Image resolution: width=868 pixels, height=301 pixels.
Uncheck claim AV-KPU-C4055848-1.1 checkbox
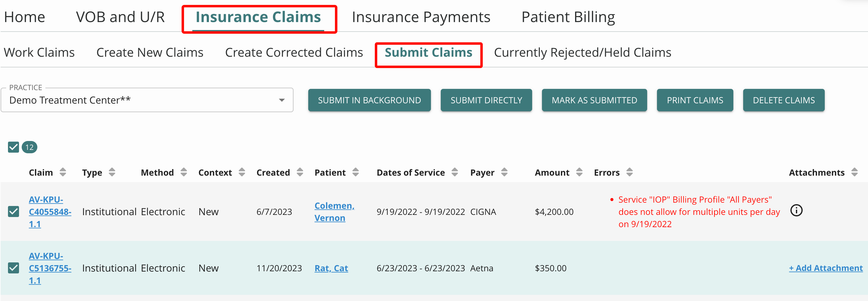coord(13,211)
